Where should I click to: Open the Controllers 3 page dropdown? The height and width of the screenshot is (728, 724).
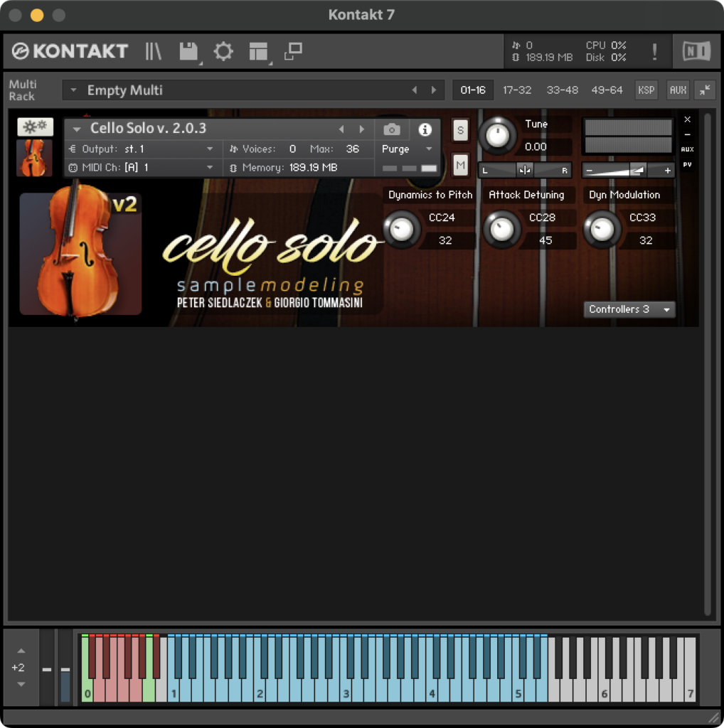coord(629,309)
